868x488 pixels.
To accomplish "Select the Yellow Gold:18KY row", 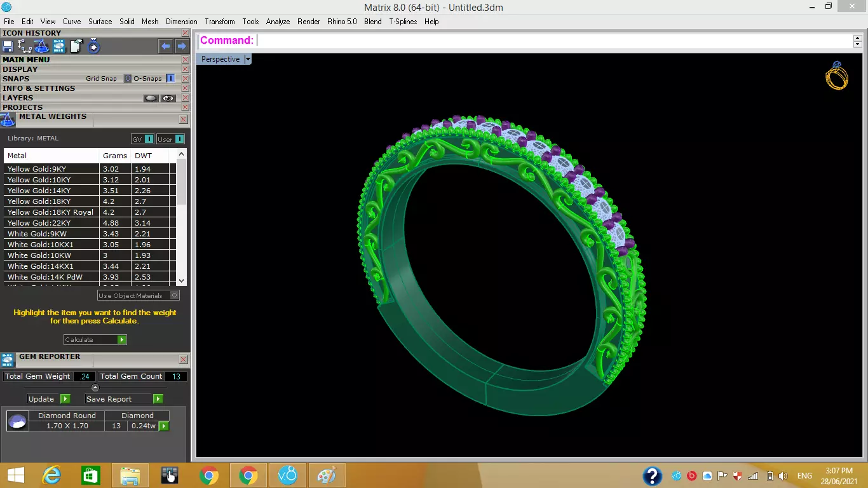I will 90,201.
